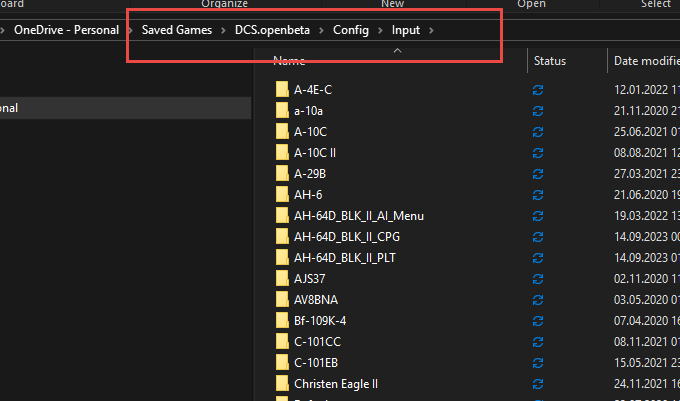Select Christen Eagle II folder name

(x=336, y=384)
